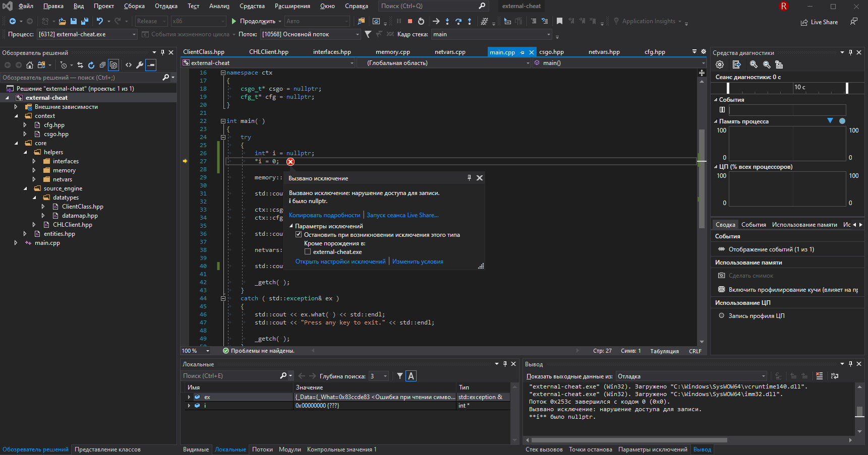Open search depth dropdown showing 3
This screenshot has height=455, width=868.
[x=379, y=376]
